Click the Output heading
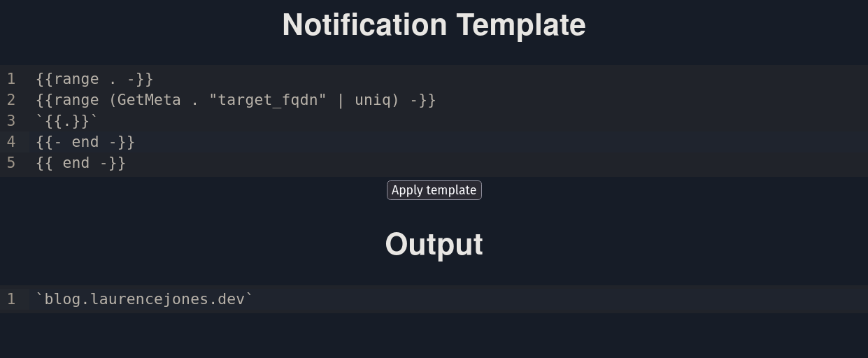 pos(434,245)
